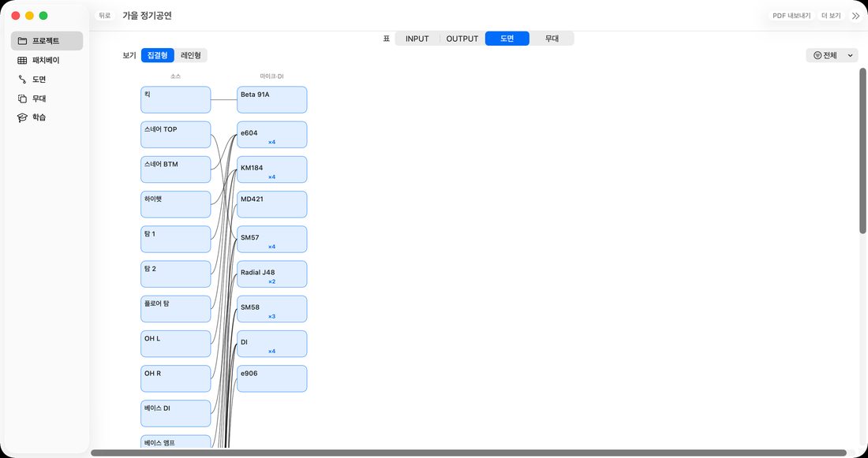Open 패치베이 from the sidebar
This screenshot has width=868, height=458.
point(47,60)
